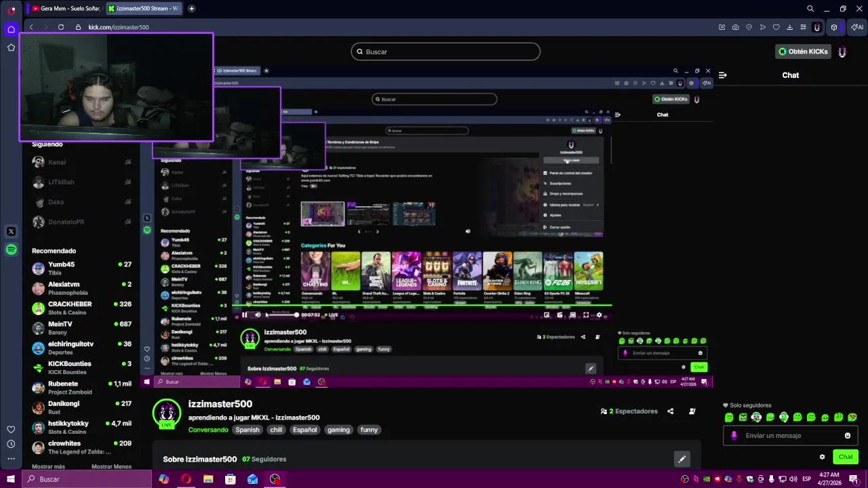Viewport: 868px width, 488px height.
Task: Open followed channel LITkillah
Action: (x=81, y=182)
